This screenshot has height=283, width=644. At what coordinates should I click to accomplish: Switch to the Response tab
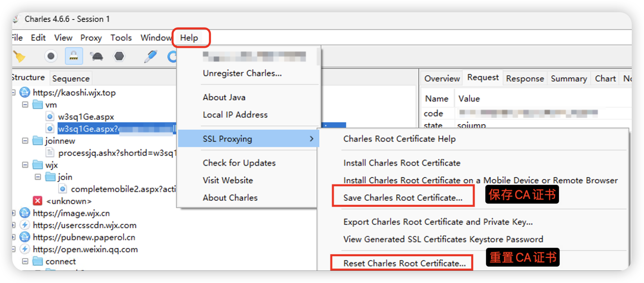click(x=525, y=78)
